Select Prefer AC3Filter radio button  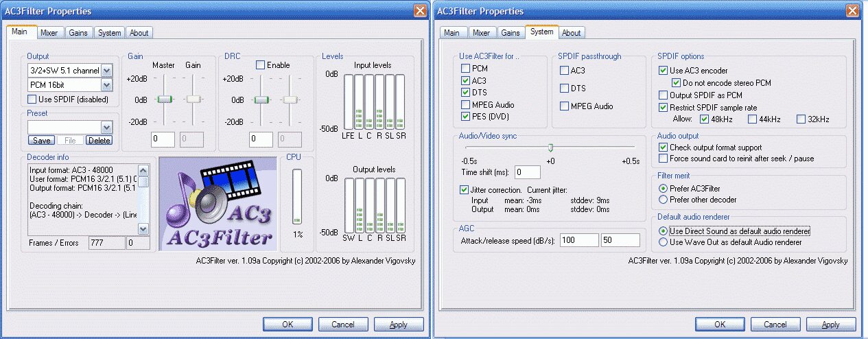pyautogui.click(x=663, y=188)
